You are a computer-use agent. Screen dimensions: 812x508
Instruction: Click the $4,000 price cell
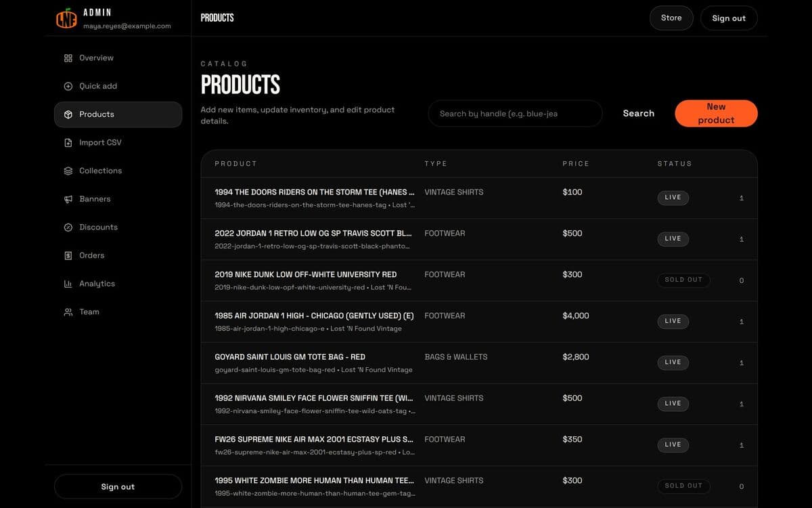tap(576, 316)
